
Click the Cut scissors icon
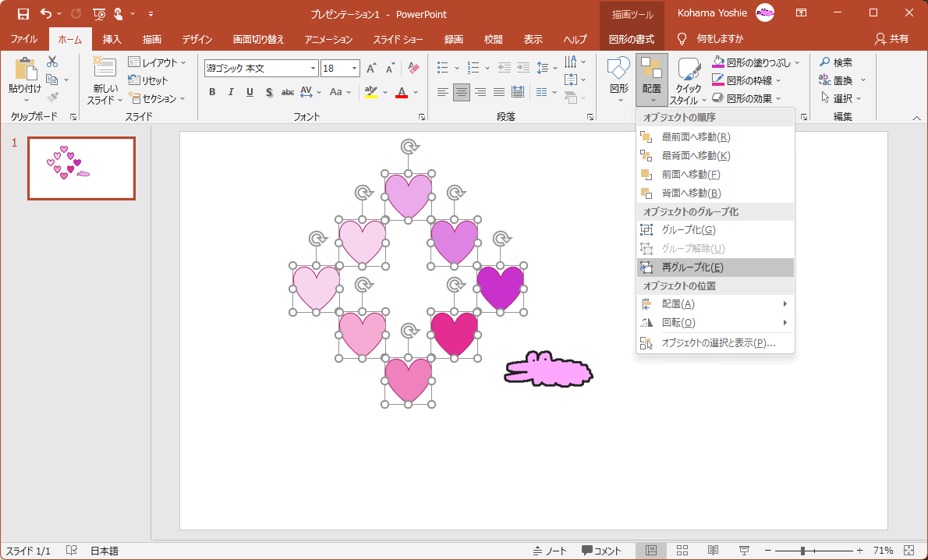coord(52,62)
